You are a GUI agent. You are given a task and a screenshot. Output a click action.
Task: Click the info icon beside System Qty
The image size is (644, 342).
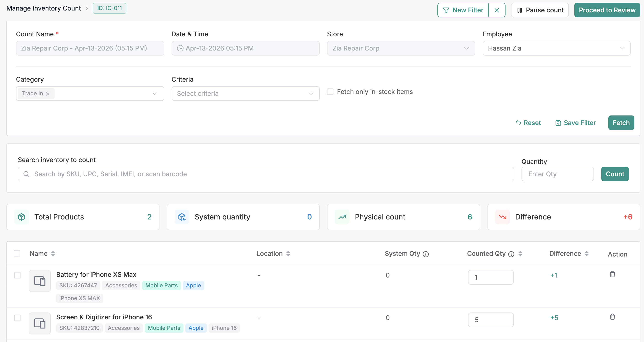426,254
